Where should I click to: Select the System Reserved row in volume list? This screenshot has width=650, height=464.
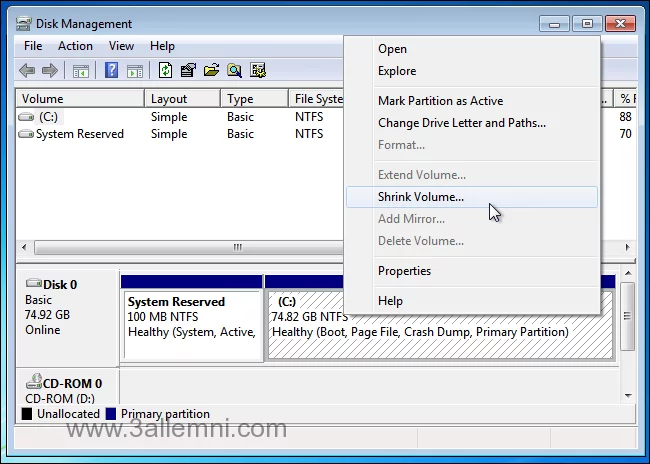[x=79, y=134]
